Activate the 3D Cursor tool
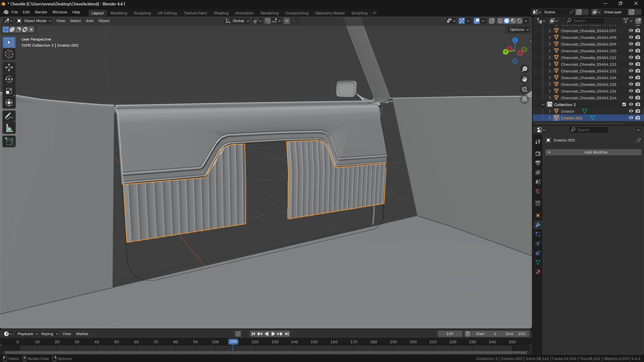 (9, 54)
